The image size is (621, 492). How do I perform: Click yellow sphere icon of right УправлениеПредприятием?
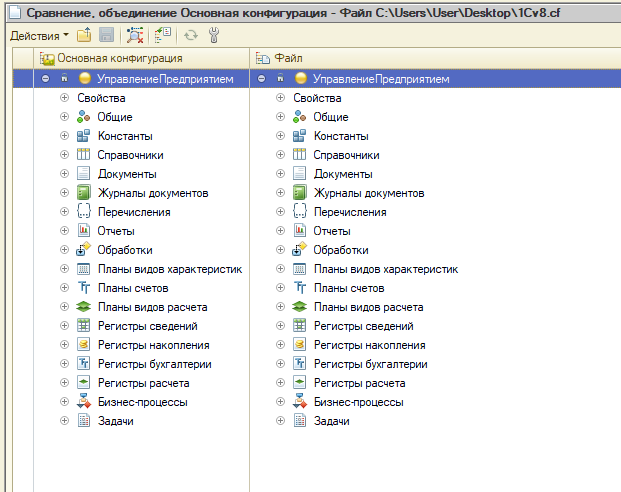coord(301,78)
